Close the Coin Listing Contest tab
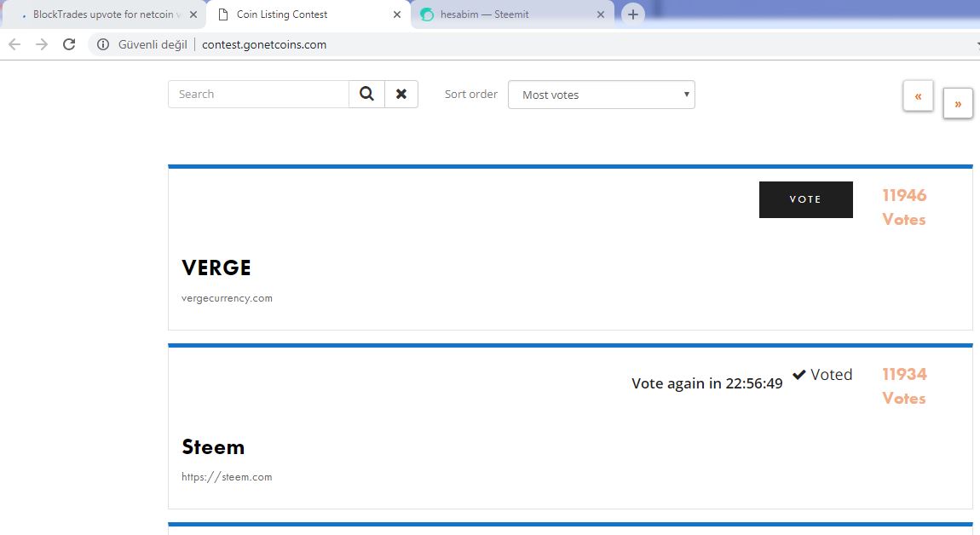980x535 pixels. point(397,14)
